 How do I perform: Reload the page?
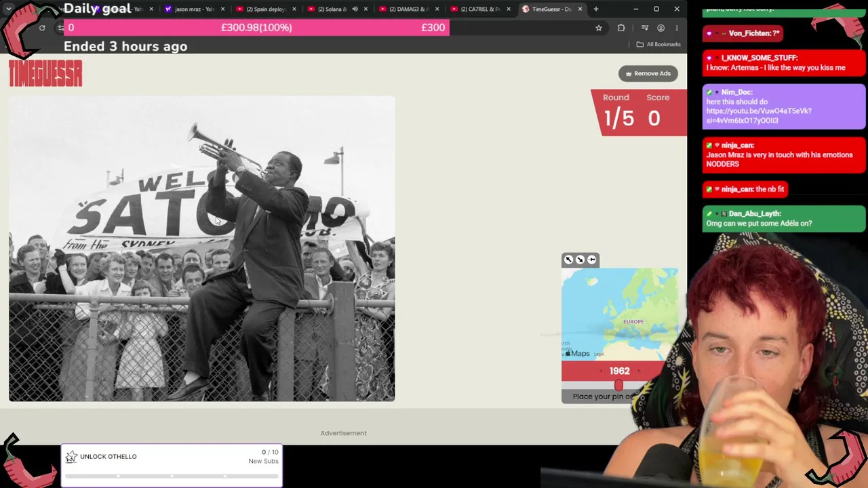(42, 28)
